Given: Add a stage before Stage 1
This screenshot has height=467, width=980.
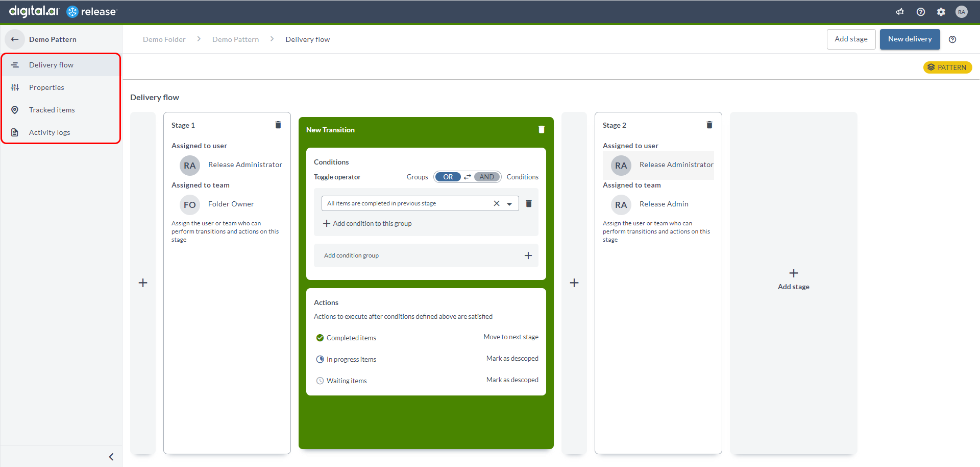Looking at the screenshot, I should coord(143,283).
